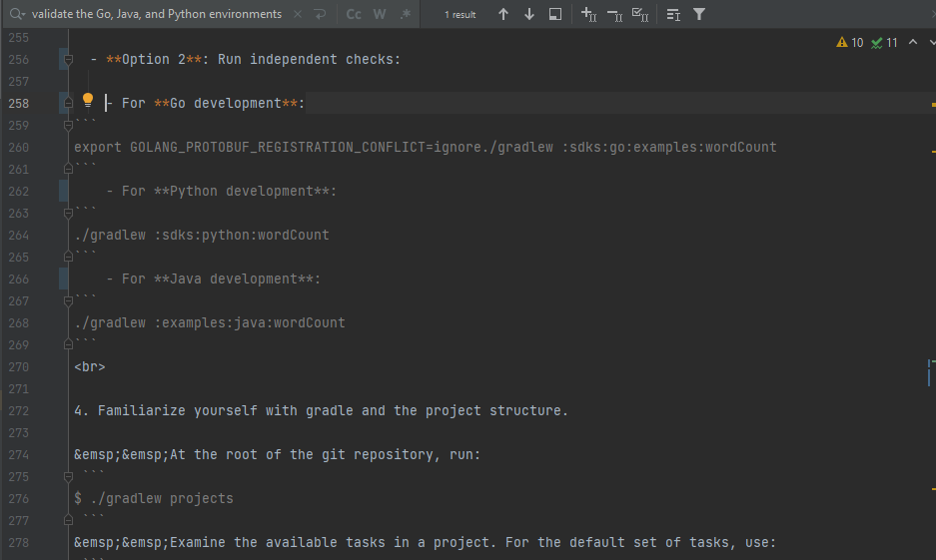Toggle Match Case (Cc) option
Screen dimensions: 936x560
(354, 14)
